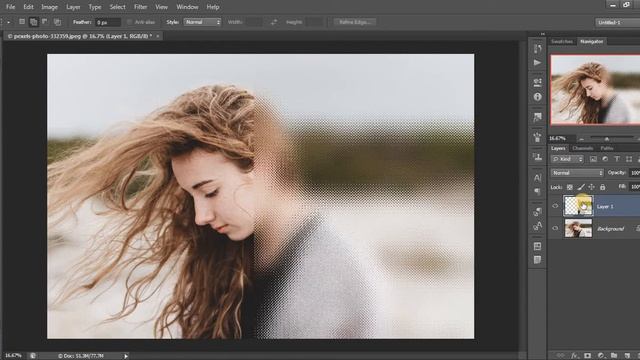The image size is (640, 360).
Task: Click Add layer mask icon
Action: [x=587, y=356]
